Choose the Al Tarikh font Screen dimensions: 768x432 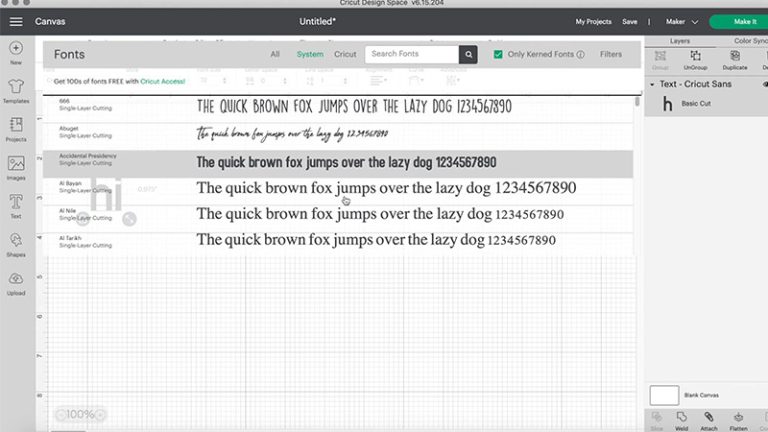(338, 243)
